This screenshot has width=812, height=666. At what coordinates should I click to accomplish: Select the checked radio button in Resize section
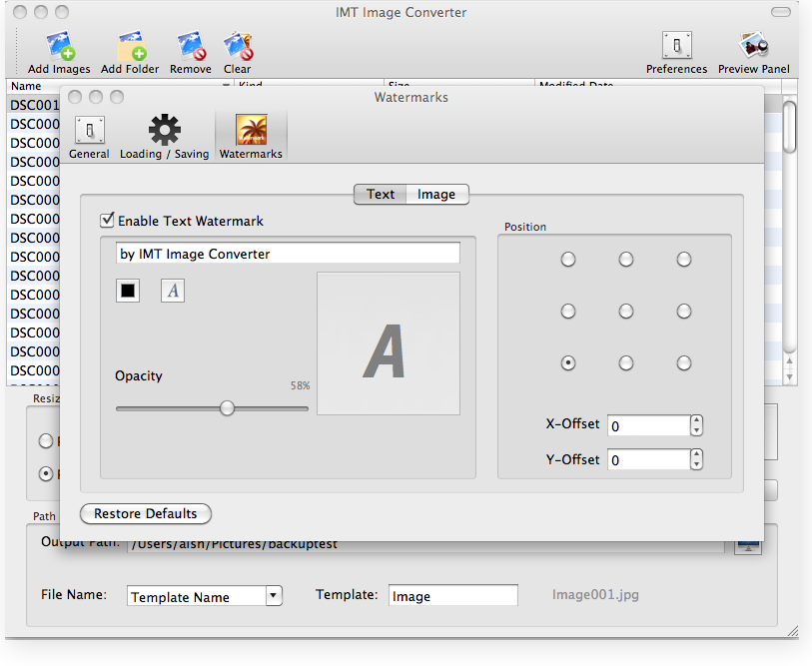click(x=46, y=473)
